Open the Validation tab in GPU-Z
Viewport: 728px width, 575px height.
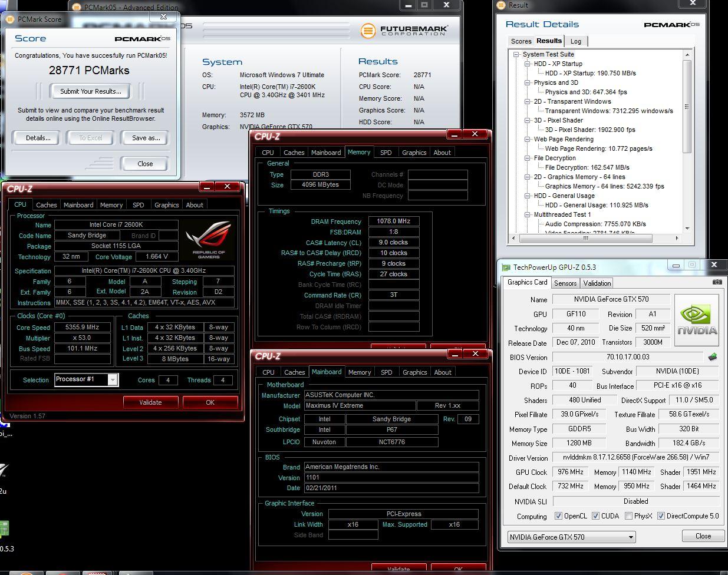(597, 283)
